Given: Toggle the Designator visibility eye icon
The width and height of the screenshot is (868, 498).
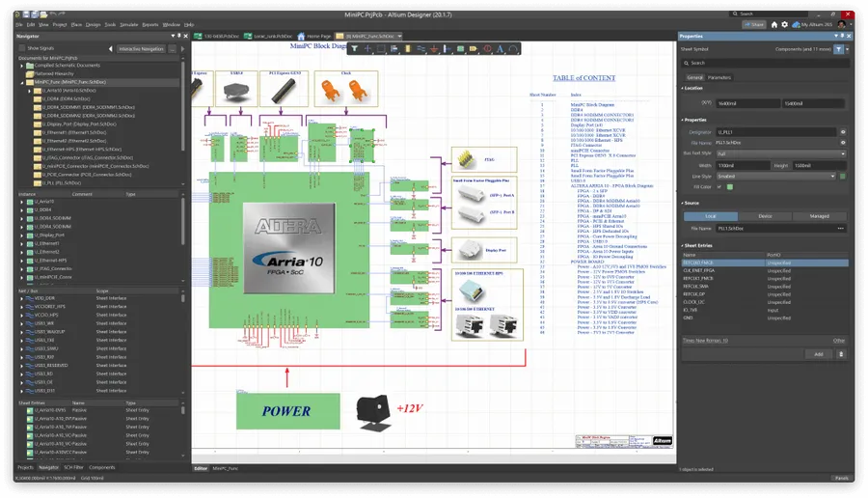Looking at the screenshot, I should click(843, 132).
